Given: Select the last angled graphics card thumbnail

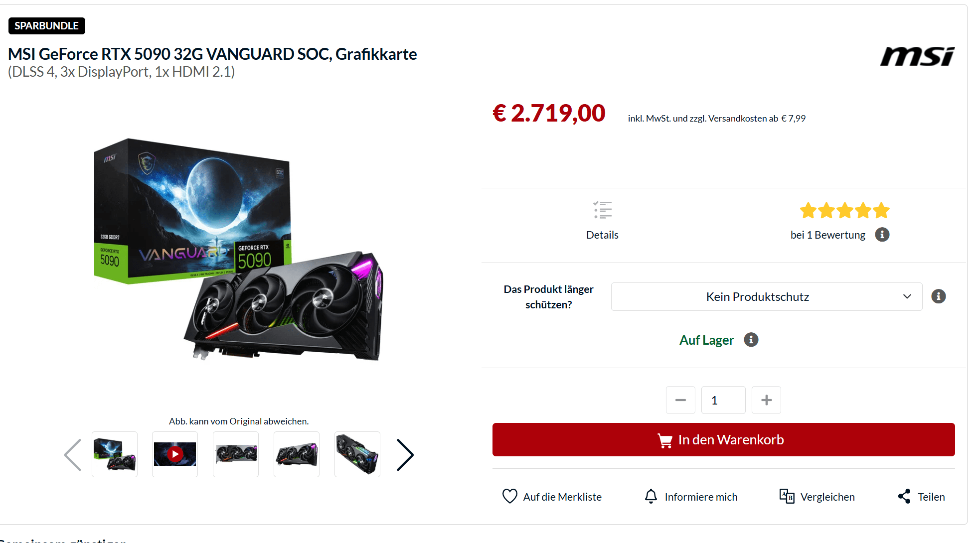Looking at the screenshot, I should [357, 454].
